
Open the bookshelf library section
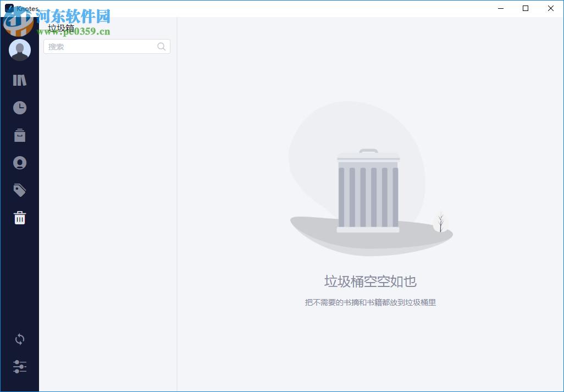click(19, 80)
